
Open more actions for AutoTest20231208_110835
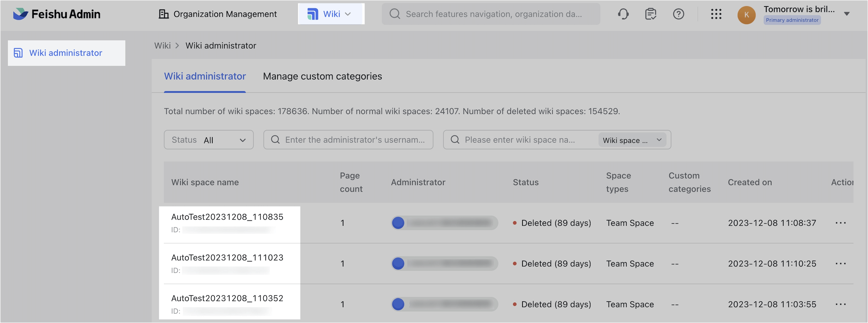[x=840, y=223]
